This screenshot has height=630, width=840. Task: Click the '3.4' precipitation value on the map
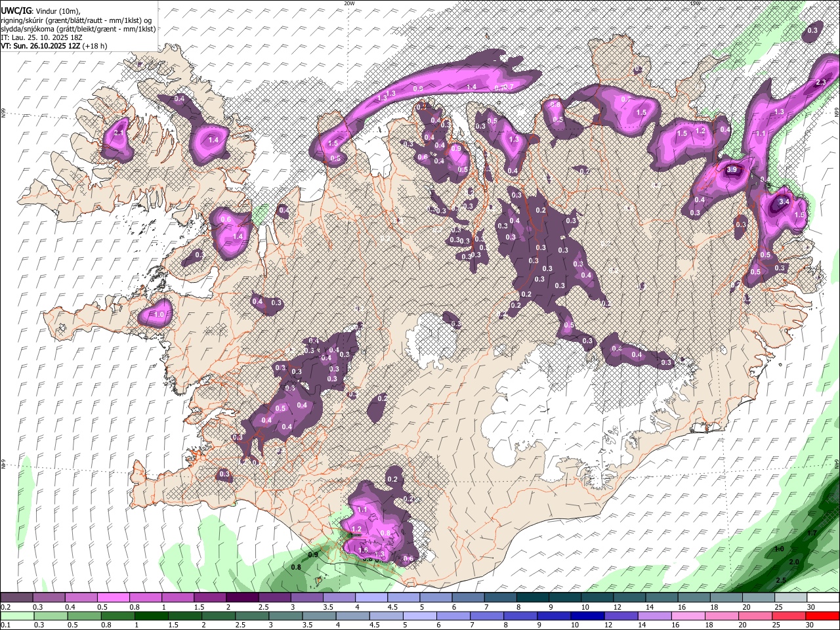783,202
